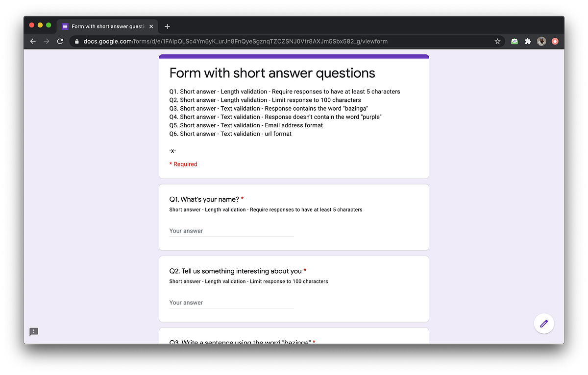Open the green mail extension icon
588x375 pixels.
(x=514, y=41)
